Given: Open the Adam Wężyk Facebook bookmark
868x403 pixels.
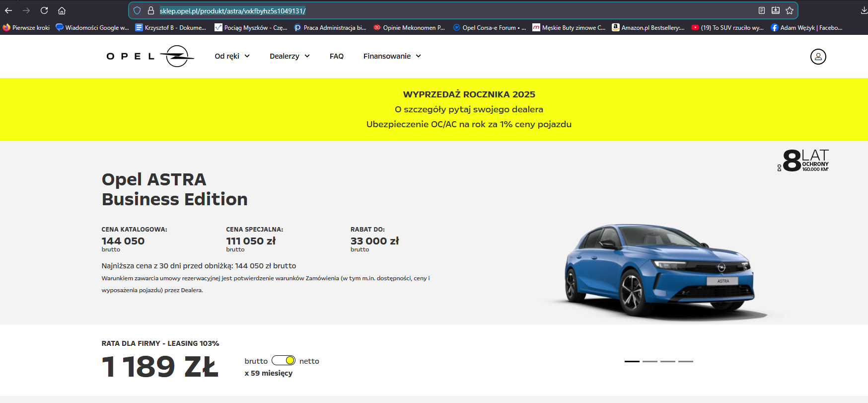Looking at the screenshot, I should pyautogui.click(x=806, y=28).
